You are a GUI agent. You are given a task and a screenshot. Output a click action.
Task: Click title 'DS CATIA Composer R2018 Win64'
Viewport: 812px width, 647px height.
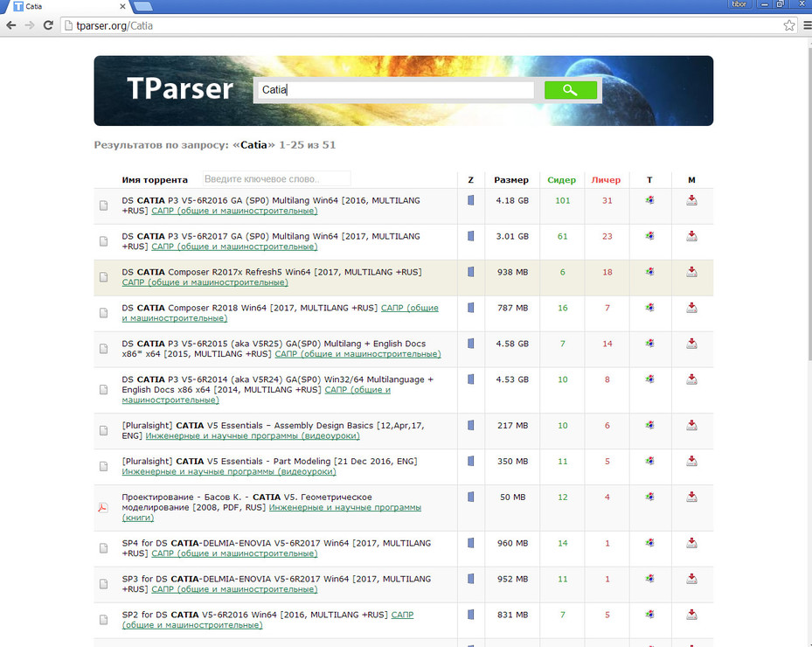tap(195, 308)
